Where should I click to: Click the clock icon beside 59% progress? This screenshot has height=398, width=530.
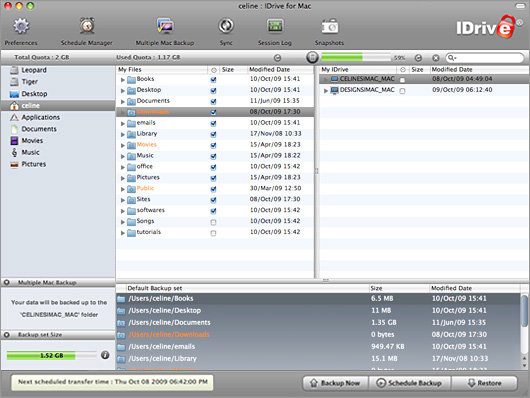pyautogui.click(x=418, y=58)
